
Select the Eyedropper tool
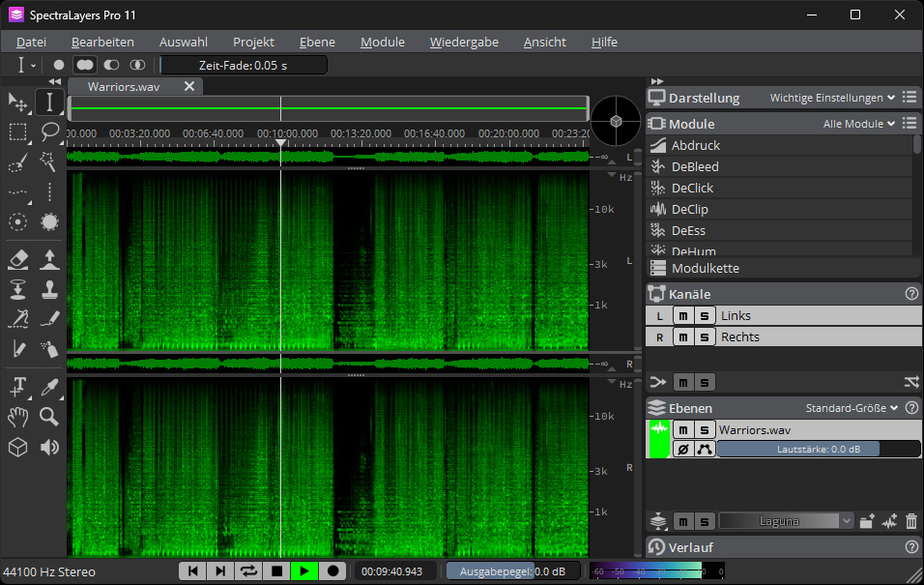point(49,387)
